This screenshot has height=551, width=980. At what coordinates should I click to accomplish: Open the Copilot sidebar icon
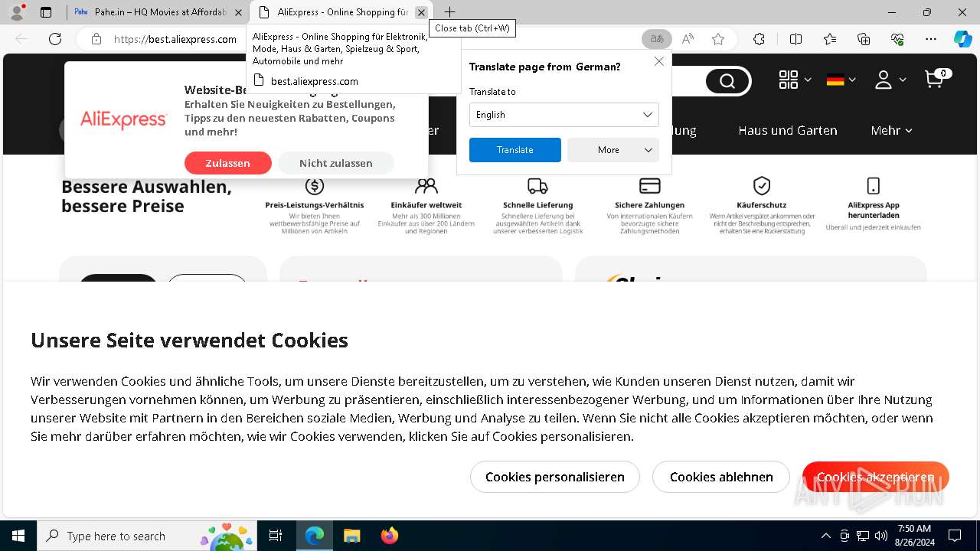[962, 39]
